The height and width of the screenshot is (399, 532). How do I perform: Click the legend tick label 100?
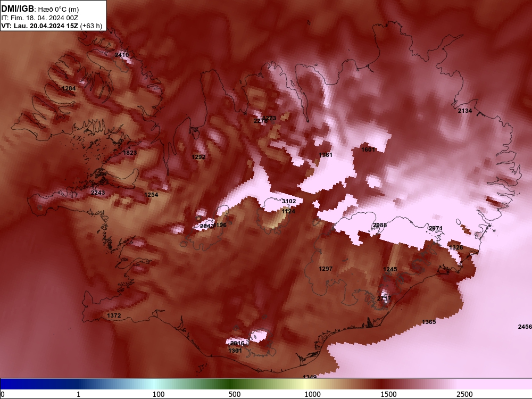159,394
